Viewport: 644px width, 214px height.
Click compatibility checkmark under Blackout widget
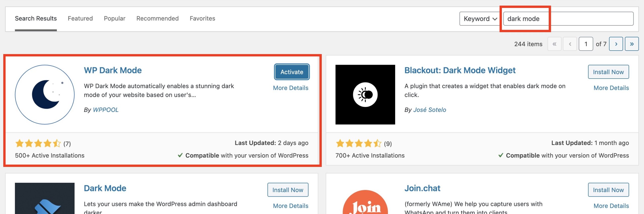[x=501, y=155]
